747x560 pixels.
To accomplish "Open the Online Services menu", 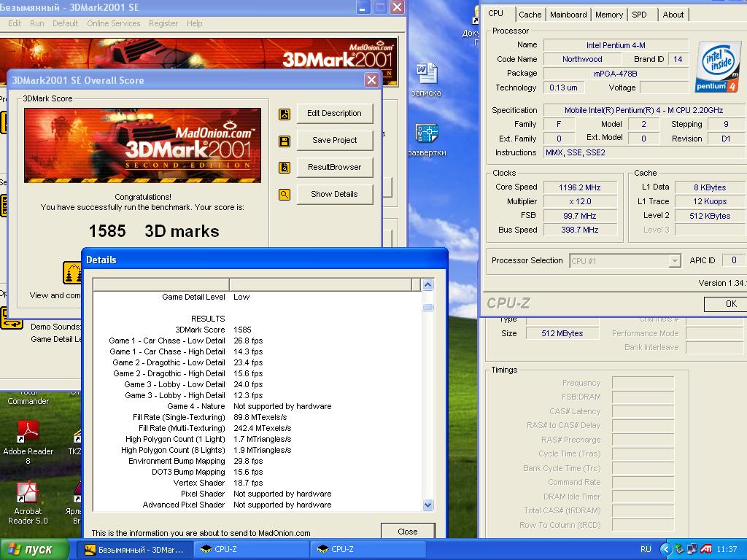I will (x=113, y=23).
